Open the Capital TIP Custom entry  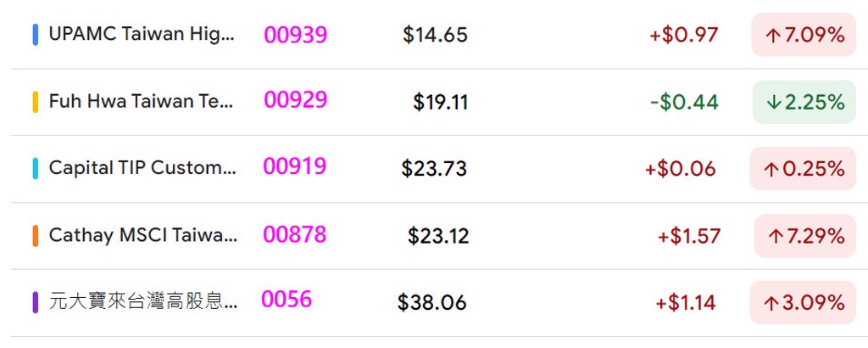(x=142, y=168)
